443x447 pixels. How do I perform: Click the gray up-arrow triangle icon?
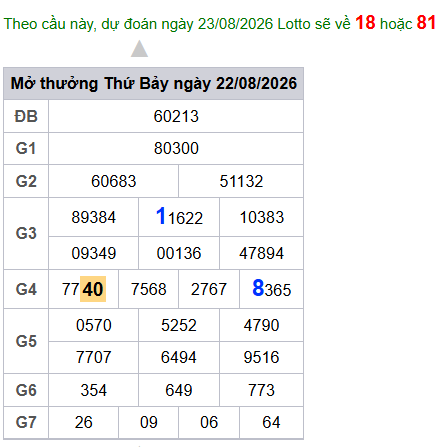[139, 49]
